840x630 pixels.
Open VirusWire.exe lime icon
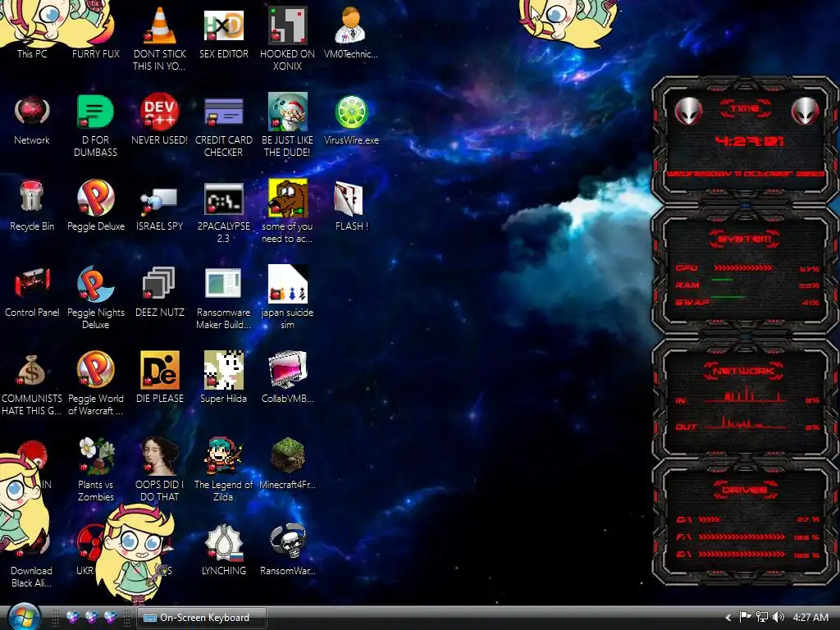pyautogui.click(x=351, y=112)
